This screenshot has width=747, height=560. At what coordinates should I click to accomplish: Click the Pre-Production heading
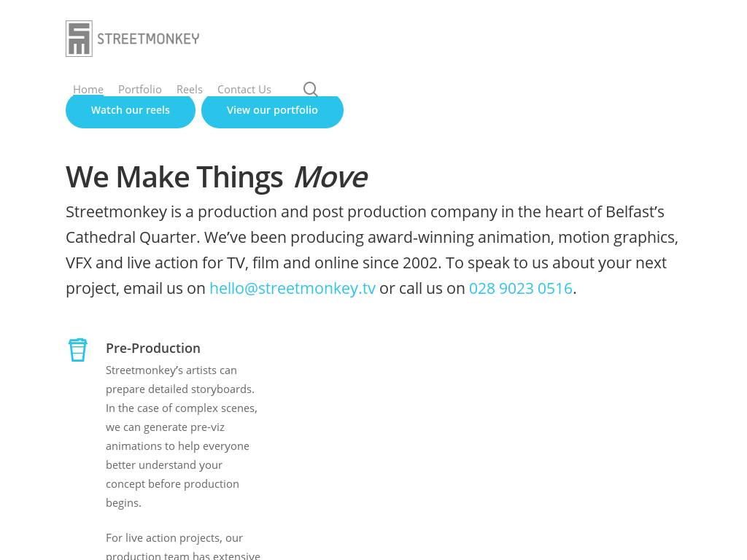[x=153, y=348]
